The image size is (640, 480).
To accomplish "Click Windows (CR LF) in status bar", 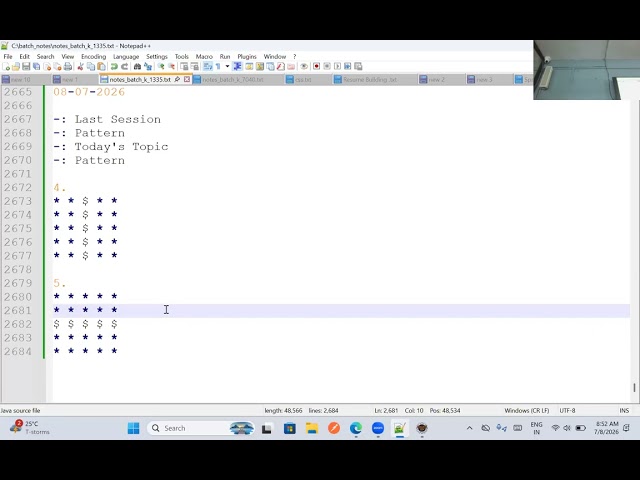I will 527,410.
